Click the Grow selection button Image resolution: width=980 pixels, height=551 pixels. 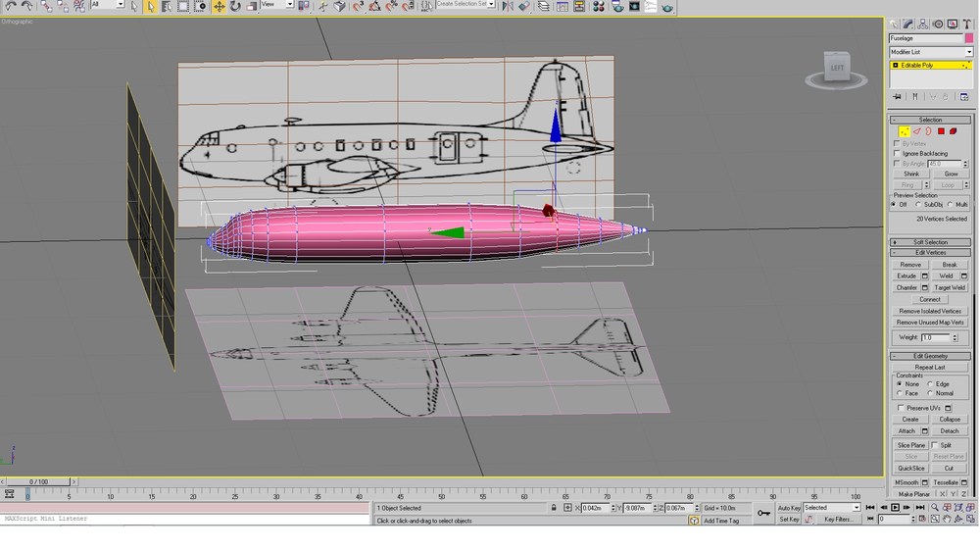coord(951,174)
